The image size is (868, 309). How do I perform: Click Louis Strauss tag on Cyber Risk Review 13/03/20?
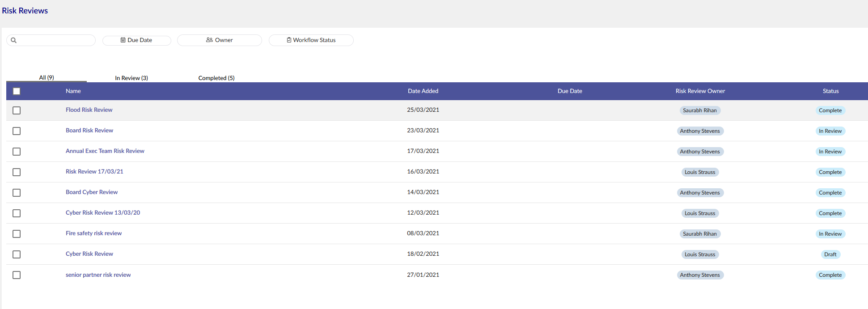(x=700, y=213)
